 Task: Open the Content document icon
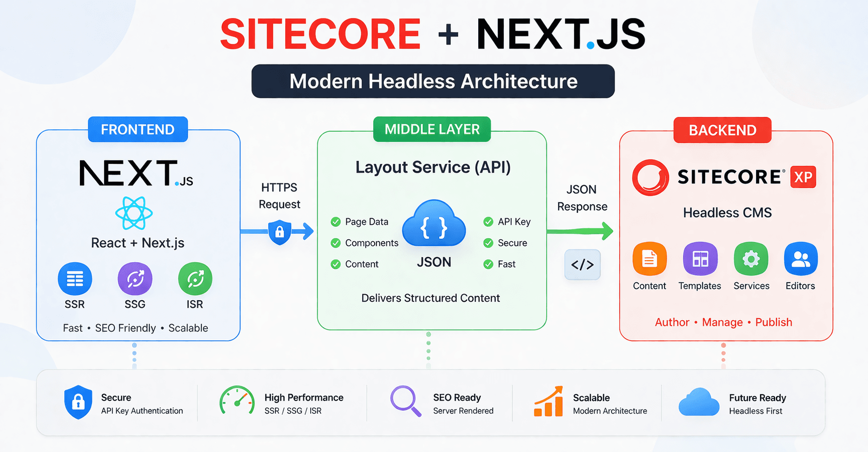click(649, 258)
